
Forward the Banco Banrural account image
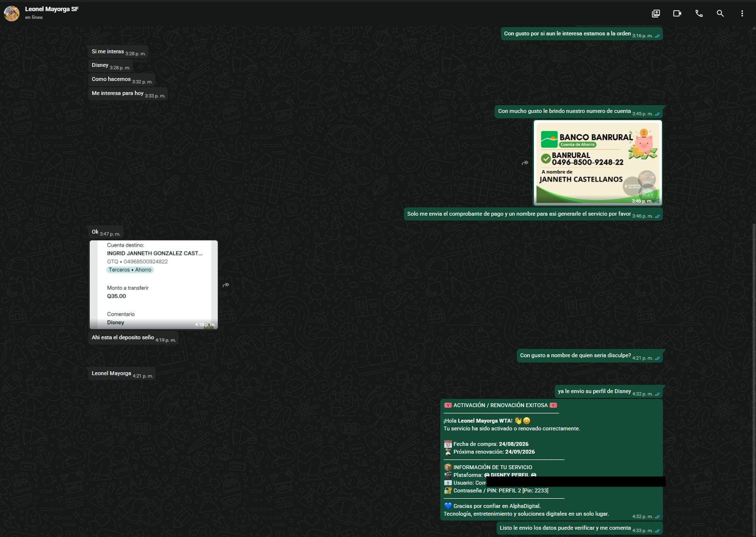[525, 163]
